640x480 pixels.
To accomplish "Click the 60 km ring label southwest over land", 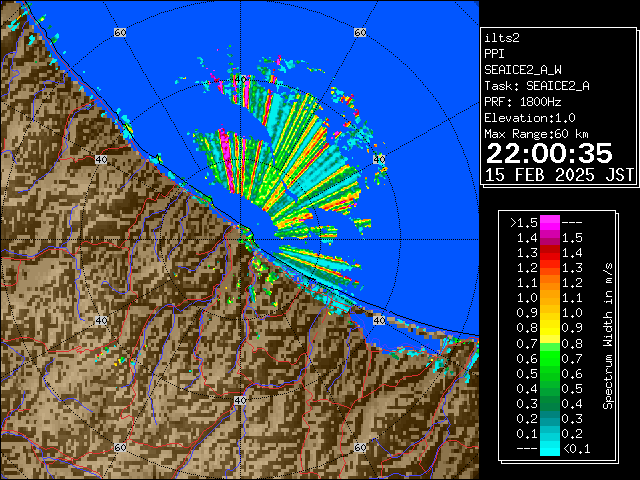I will click(120, 447).
